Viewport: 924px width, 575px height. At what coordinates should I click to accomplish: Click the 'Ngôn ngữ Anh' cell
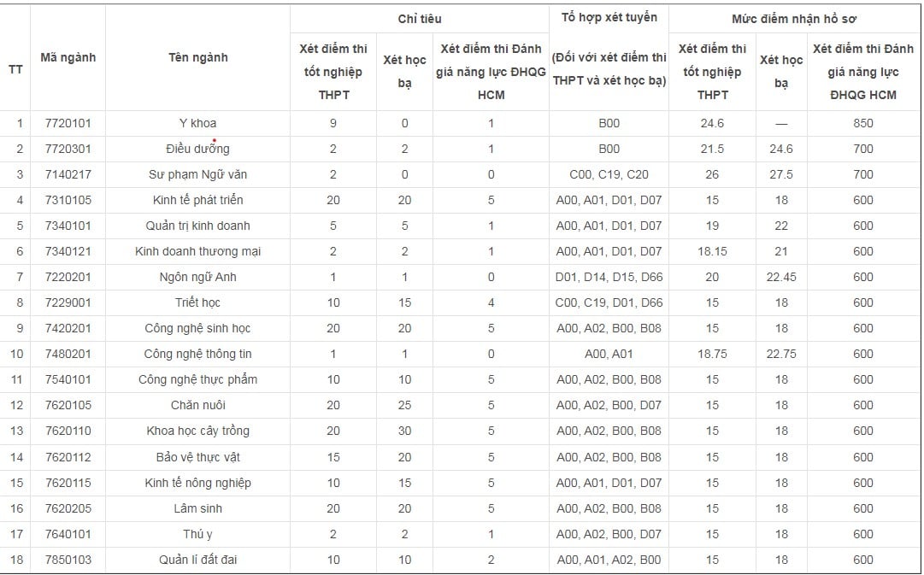coord(198,277)
